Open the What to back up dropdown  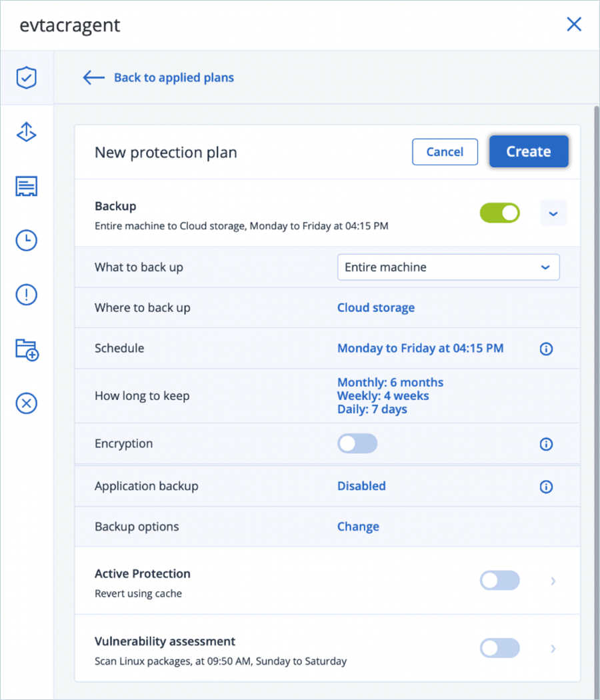click(x=448, y=267)
